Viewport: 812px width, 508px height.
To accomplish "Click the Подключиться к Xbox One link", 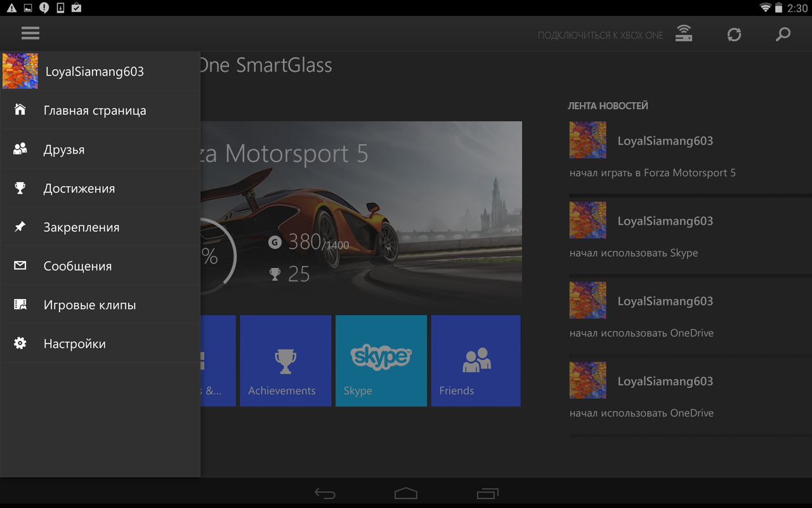I will click(x=601, y=36).
